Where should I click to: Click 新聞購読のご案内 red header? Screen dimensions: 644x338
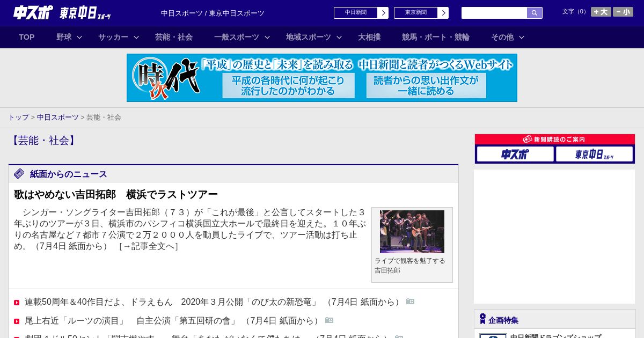click(x=555, y=139)
